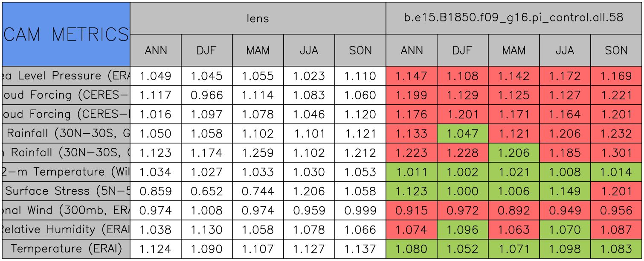Click the green cell with value 1.000

(x=462, y=191)
